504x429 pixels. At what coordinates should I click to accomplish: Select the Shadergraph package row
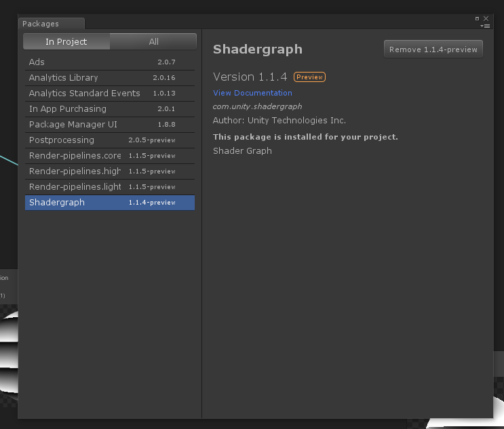click(x=110, y=203)
